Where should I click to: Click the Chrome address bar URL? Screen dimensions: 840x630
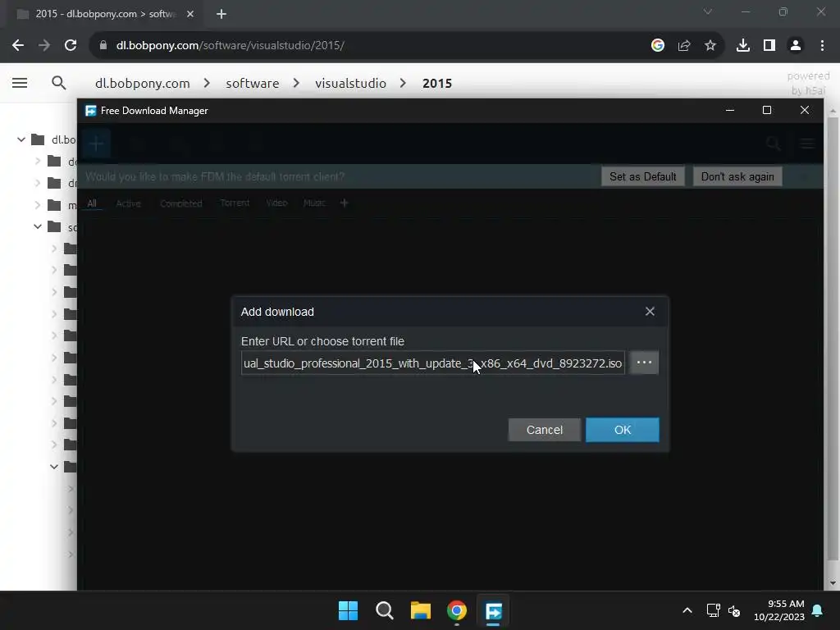click(x=231, y=45)
